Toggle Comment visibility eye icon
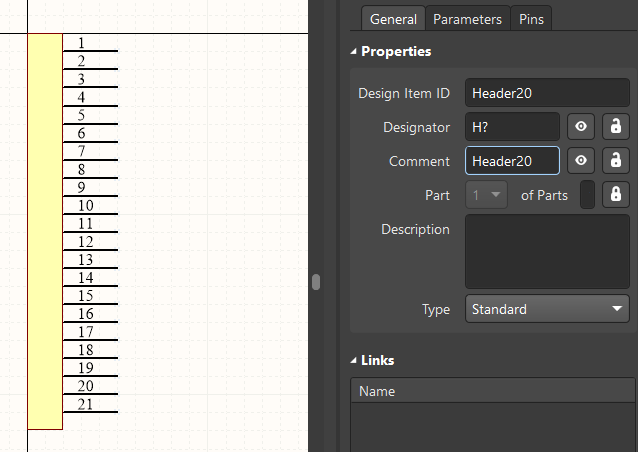The width and height of the screenshot is (638, 452). (x=582, y=160)
